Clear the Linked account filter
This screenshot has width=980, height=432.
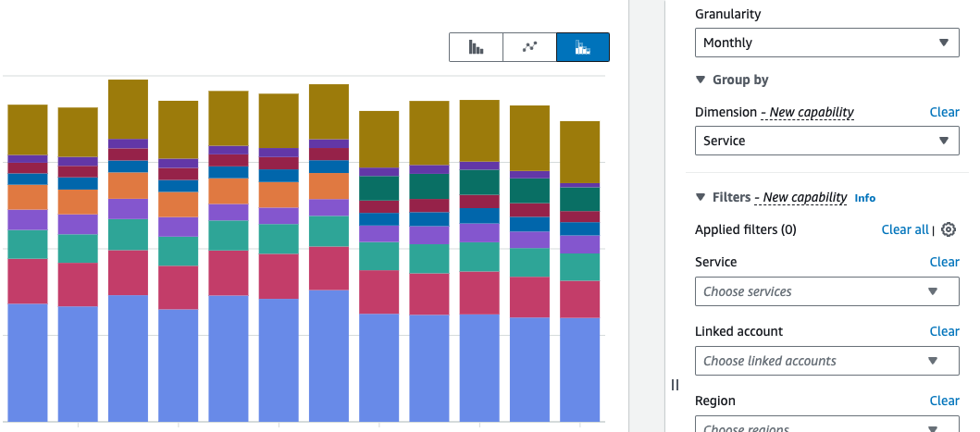tap(945, 331)
